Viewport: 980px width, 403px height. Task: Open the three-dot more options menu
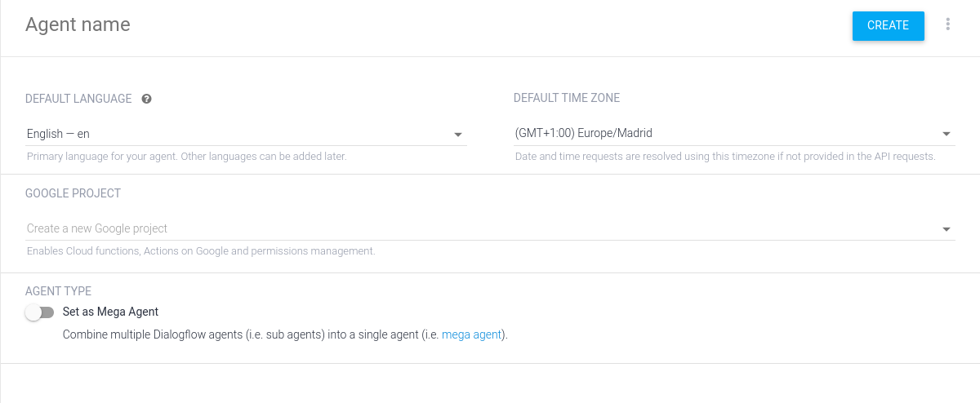(x=947, y=24)
